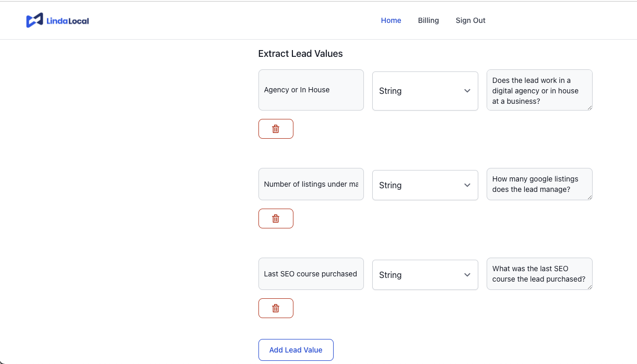Focus the Agency or In House name field
Screen dimensions: 637x364
coord(311,90)
